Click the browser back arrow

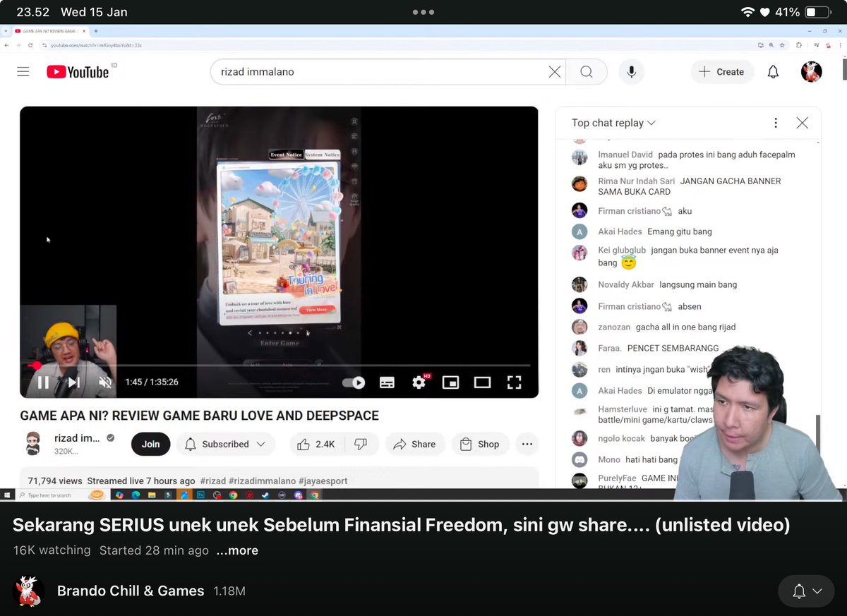pos(6,45)
